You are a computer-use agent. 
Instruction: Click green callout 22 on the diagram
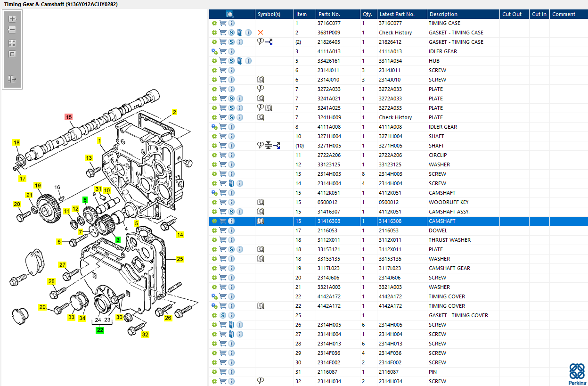point(100,330)
